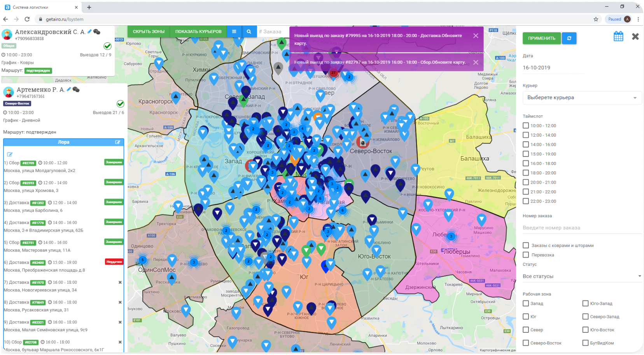
Task: Open chat with courier Артеменко Р. А.
Action: coord(76,89)
